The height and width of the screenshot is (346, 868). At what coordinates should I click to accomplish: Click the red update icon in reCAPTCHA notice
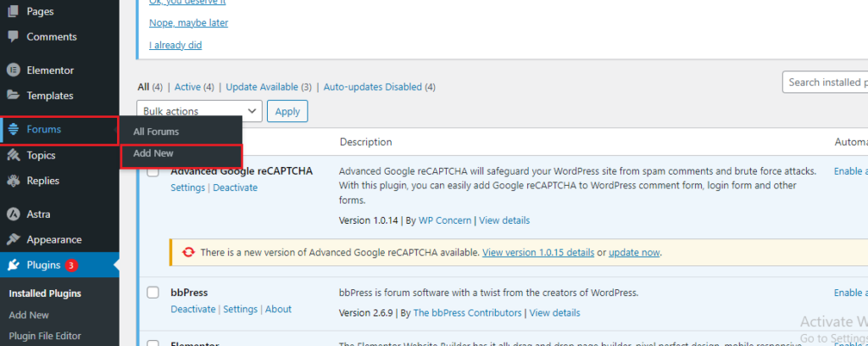(x=189, y=253)
